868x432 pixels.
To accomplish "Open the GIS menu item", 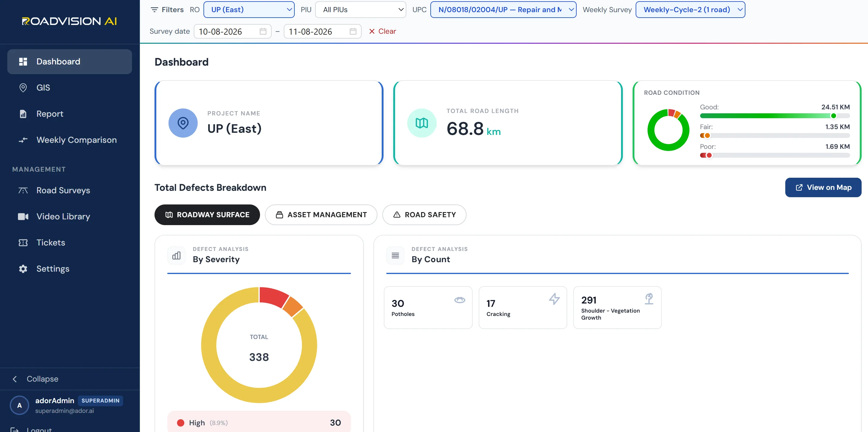I will pos(69,87).
